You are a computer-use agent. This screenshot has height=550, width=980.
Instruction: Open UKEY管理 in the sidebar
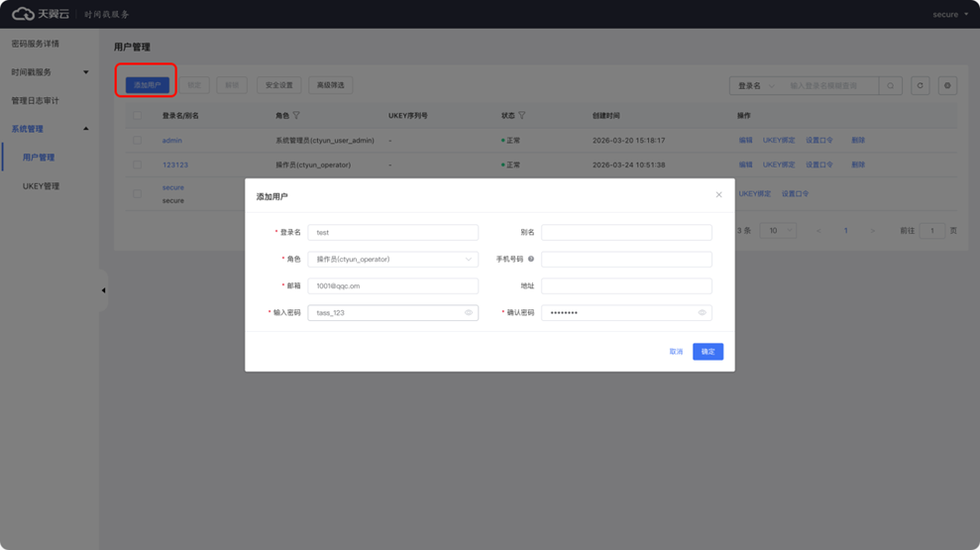pyautogui.click(x=42, y=186)
